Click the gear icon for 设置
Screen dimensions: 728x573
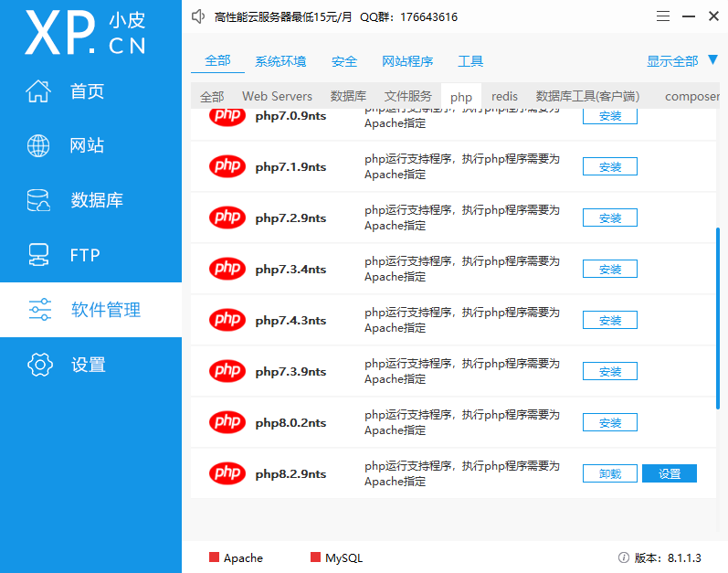(x=39, y=365)
